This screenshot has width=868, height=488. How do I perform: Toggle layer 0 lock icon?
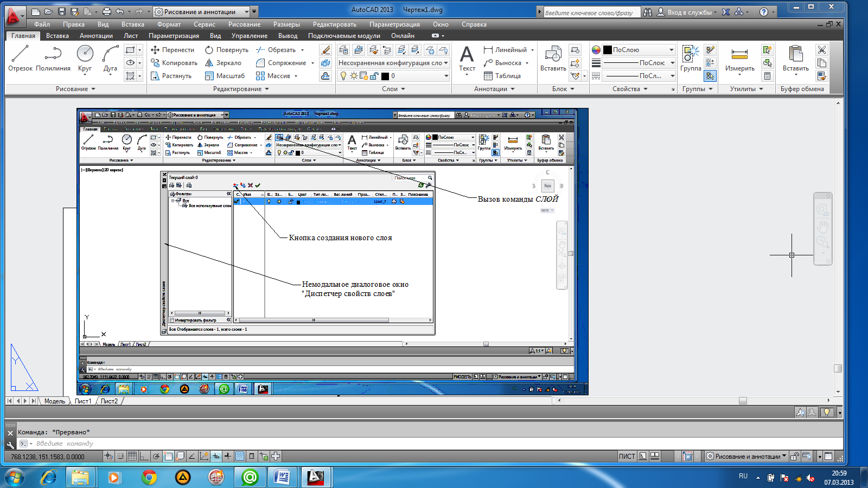point(374,76)
